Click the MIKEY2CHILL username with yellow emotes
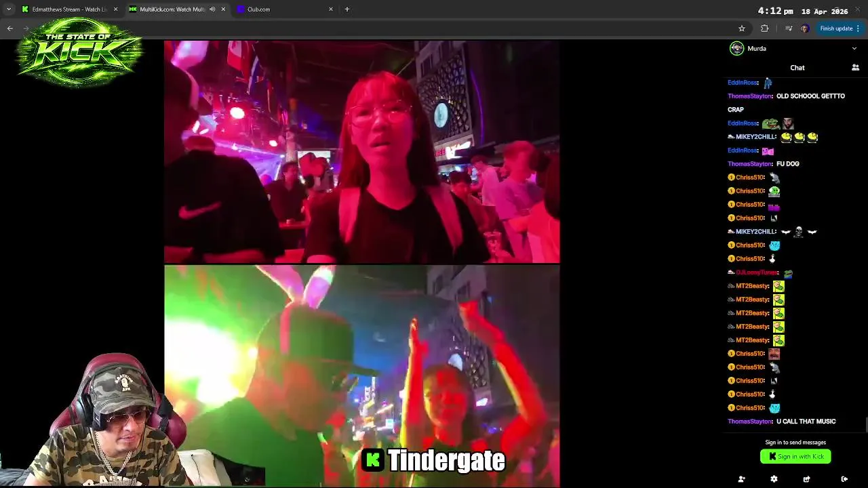Screen dimensions: 868x488 pos(756,137)
